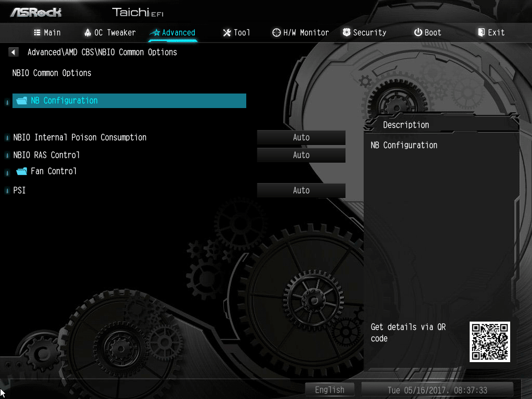Click the breadcrumb path Advanced\AMD CBS\NBIO Common Options
Screen dimensions: 532x399
pos(102,52)
